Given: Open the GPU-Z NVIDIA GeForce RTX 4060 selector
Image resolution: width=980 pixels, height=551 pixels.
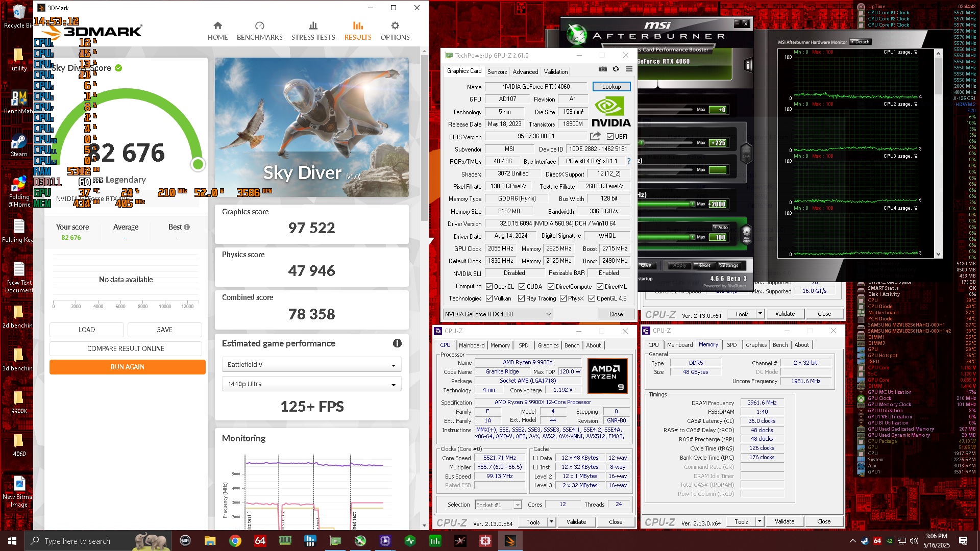Looking at the screenshot, I should [498, 314].
